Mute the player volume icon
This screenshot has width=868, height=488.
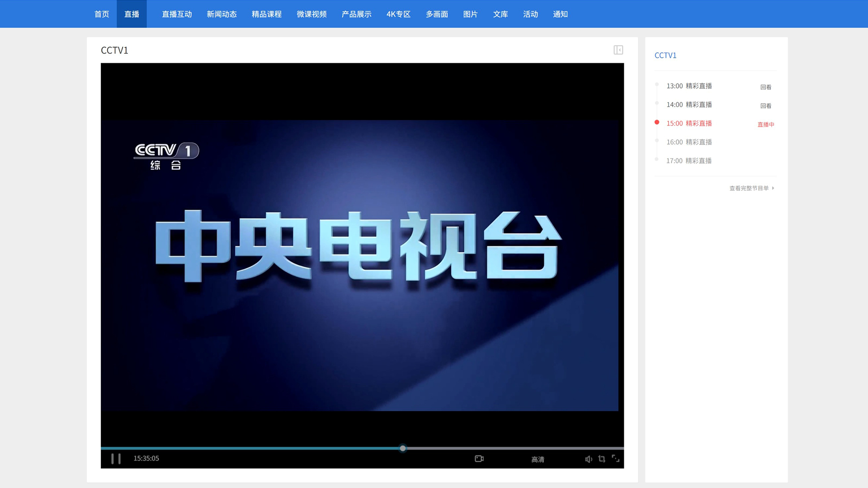click(588, 459)
